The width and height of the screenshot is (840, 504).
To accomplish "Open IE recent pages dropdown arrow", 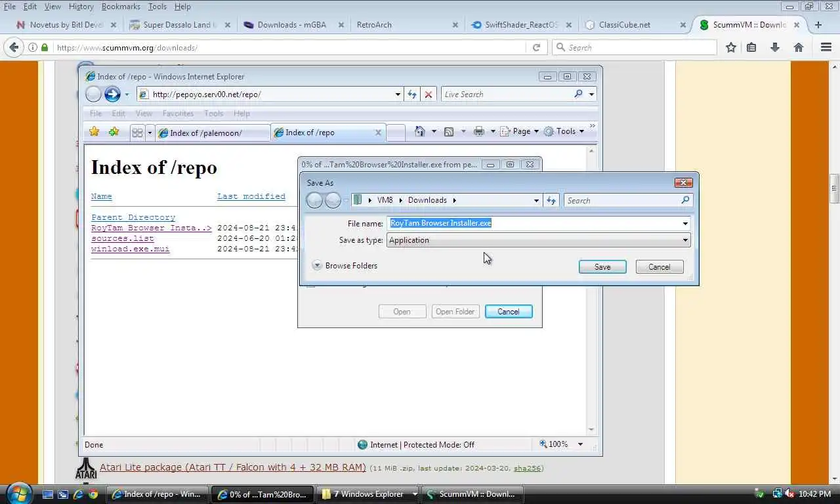I will (x=127, y=94).
